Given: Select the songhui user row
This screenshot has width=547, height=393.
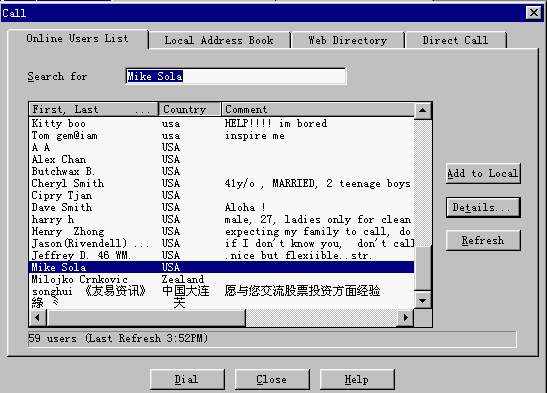Looking at the screenshot, I should (222, 291).
